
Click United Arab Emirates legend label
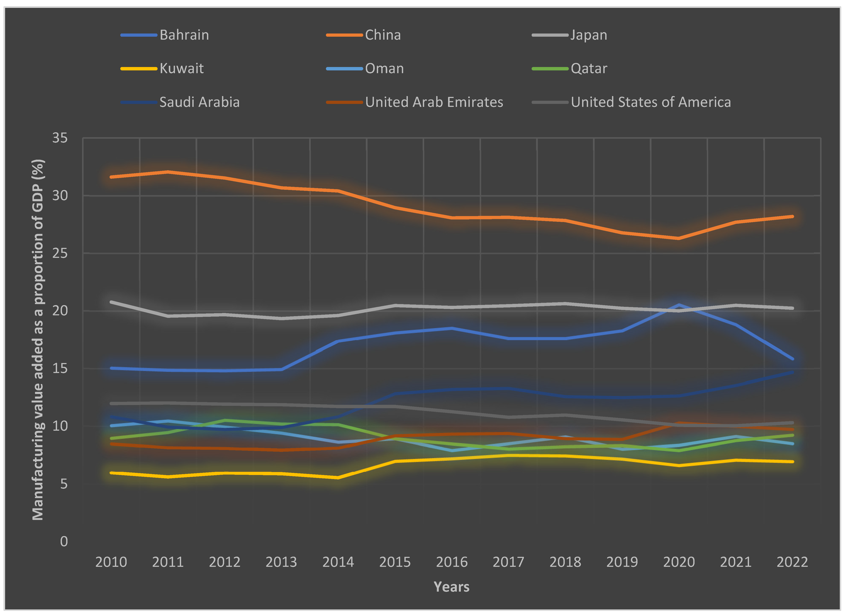(434, 102)
